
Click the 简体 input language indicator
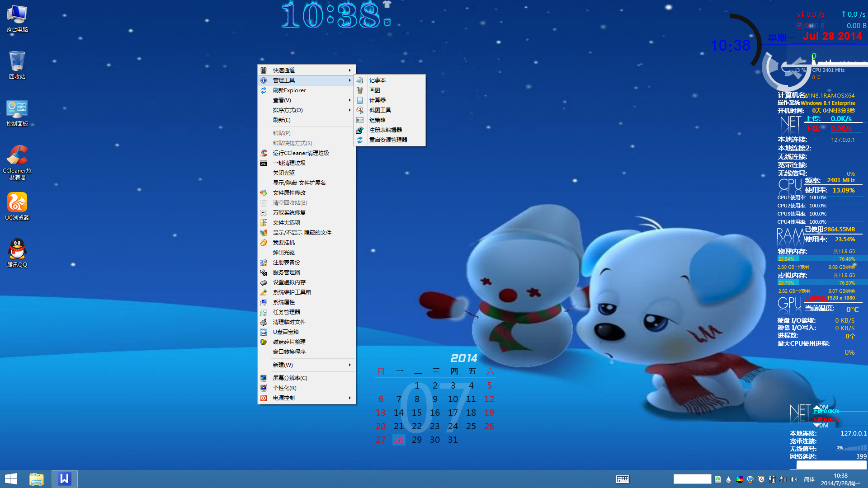pos(809,479)
